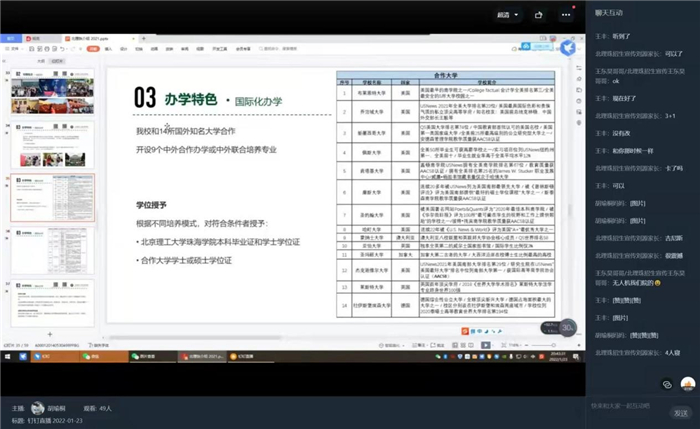
Task: Select the highlighted current slide thumbnail
Action: point(53,197)
